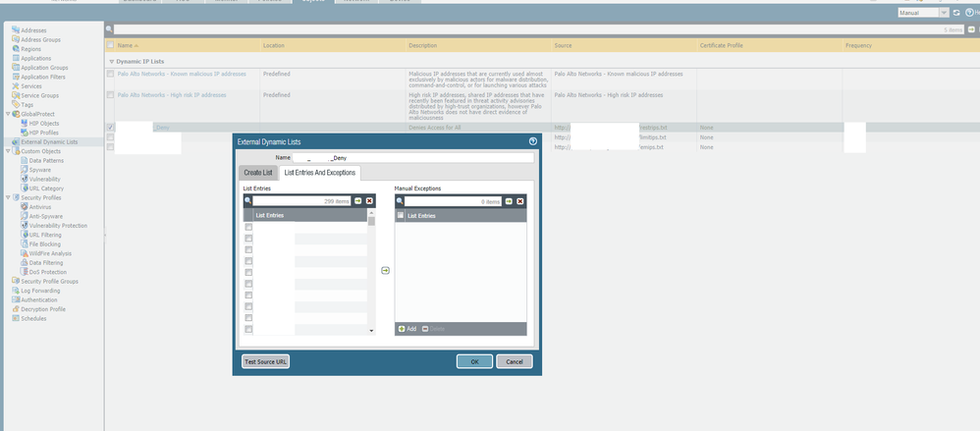Go to the Regions section
Screen dimensions: 980x431
click(x=30, y=49)
